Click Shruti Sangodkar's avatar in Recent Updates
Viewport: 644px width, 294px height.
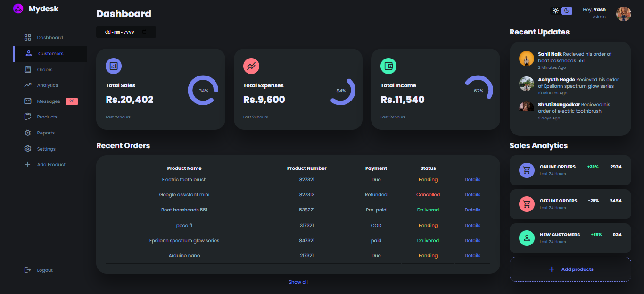pyautogui.click(x=527, y=107)
